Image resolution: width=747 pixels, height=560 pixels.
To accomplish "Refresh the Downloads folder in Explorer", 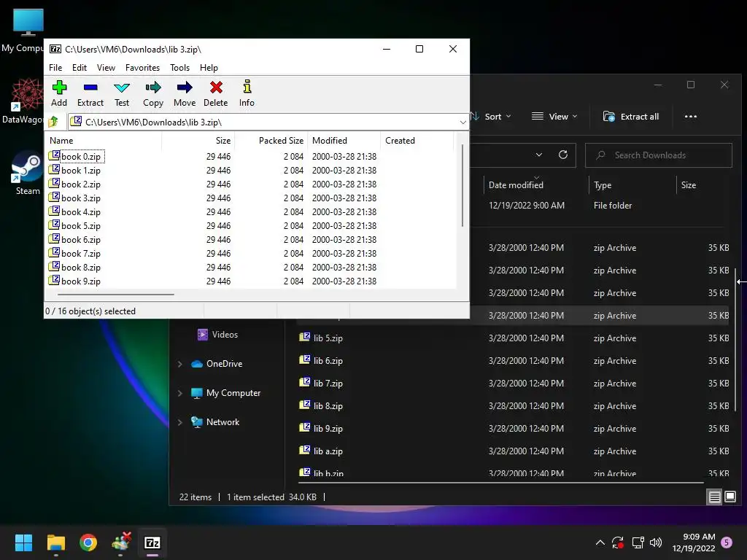I will click(563, 155).
